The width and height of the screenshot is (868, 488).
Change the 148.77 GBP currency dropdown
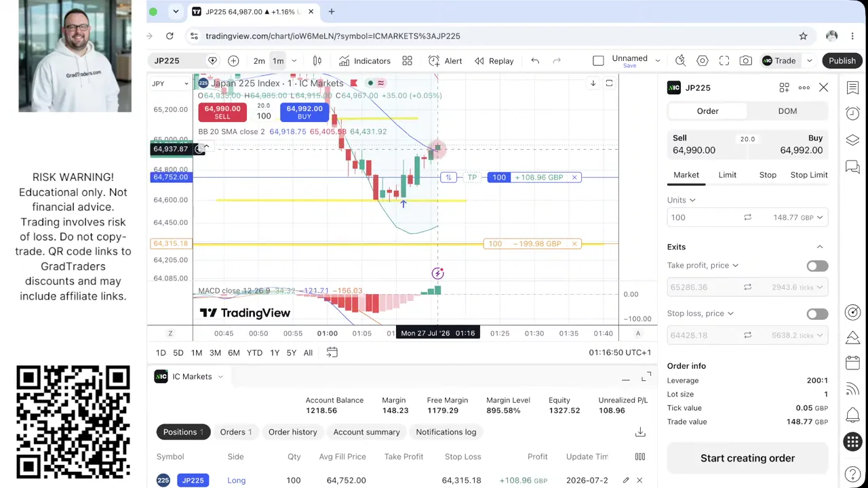pyautogui.click(x=798, y=218)
